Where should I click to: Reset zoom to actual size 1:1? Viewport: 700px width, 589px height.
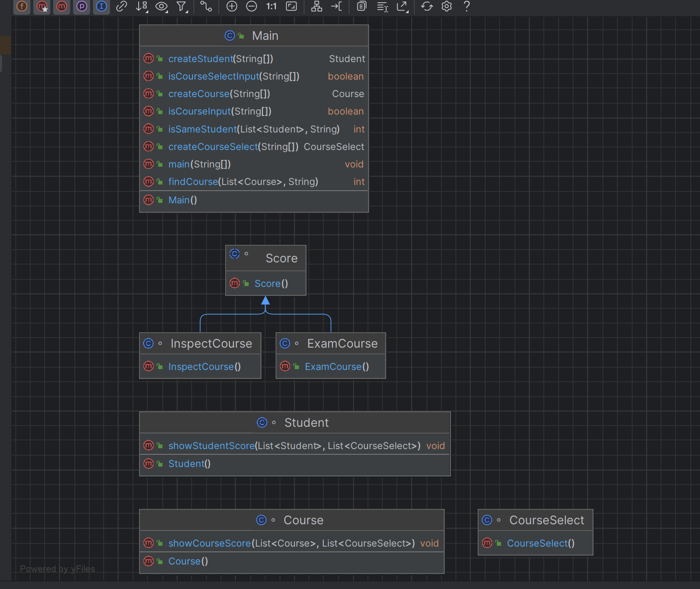[271, 7]
